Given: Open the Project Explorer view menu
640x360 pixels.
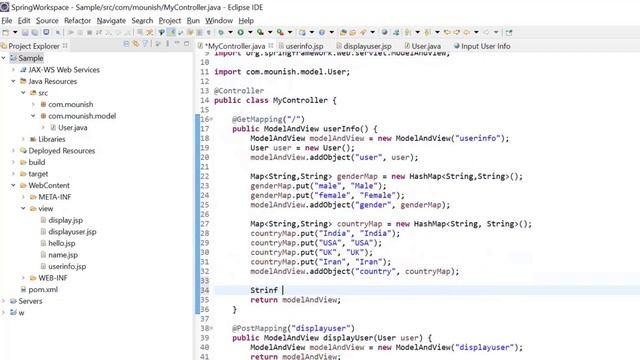Looking at the screenshot, I should pyautogui.click(x=167, y=43).
